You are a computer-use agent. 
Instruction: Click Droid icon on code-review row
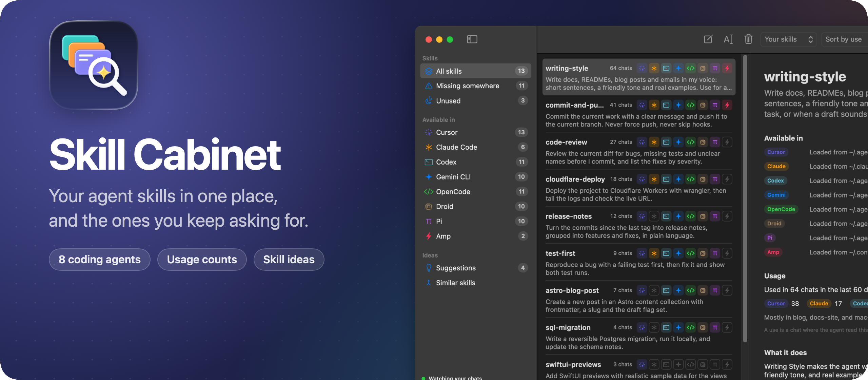pos(703,142)
